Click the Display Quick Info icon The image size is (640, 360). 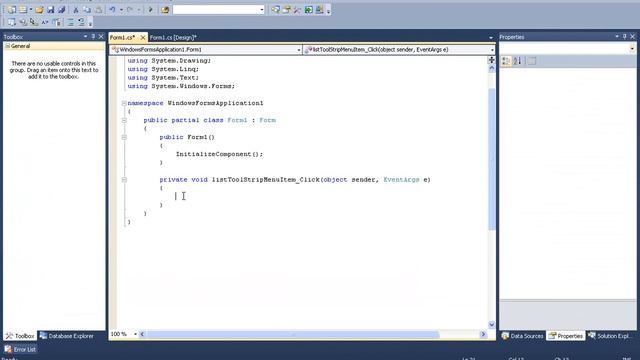click(34, 22)
